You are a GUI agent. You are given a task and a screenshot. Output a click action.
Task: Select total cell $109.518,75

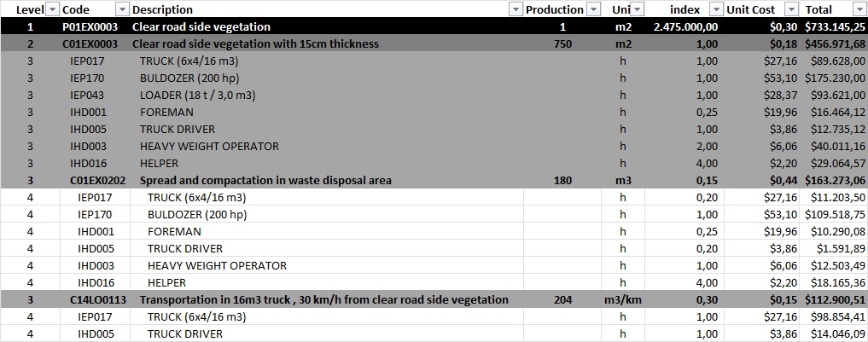[835, 215]
